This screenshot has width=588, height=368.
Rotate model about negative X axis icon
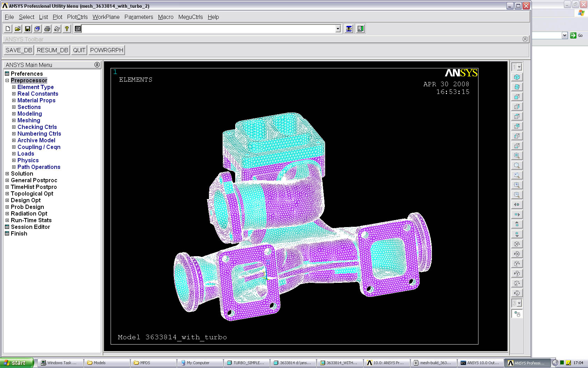click(517, 244)
